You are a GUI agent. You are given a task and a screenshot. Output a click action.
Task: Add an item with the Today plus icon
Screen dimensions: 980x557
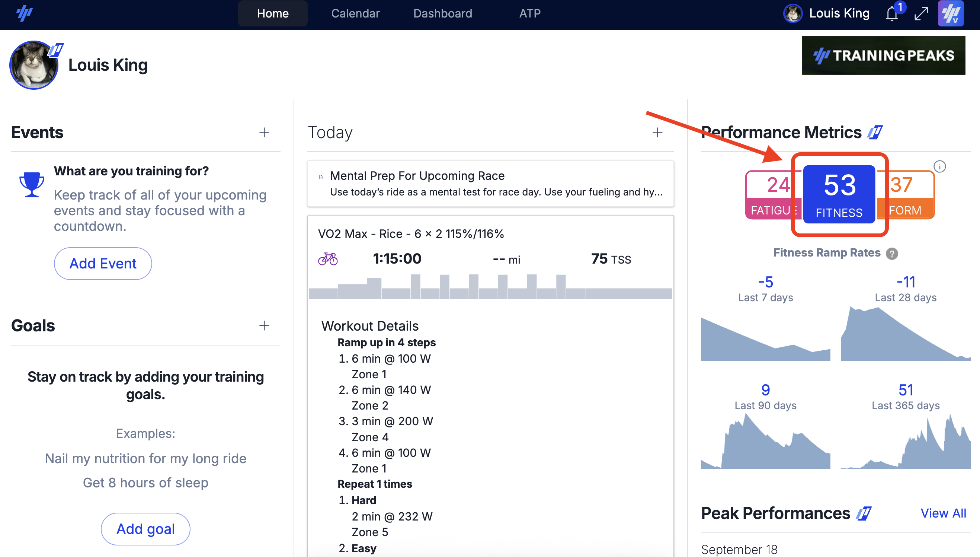(x=658, y=132)
